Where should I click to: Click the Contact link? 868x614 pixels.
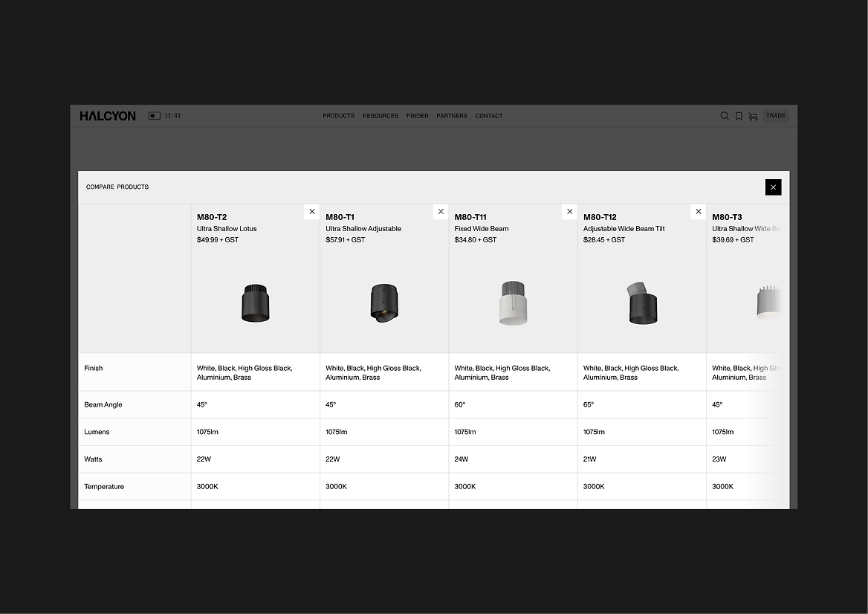coord(489,116)
